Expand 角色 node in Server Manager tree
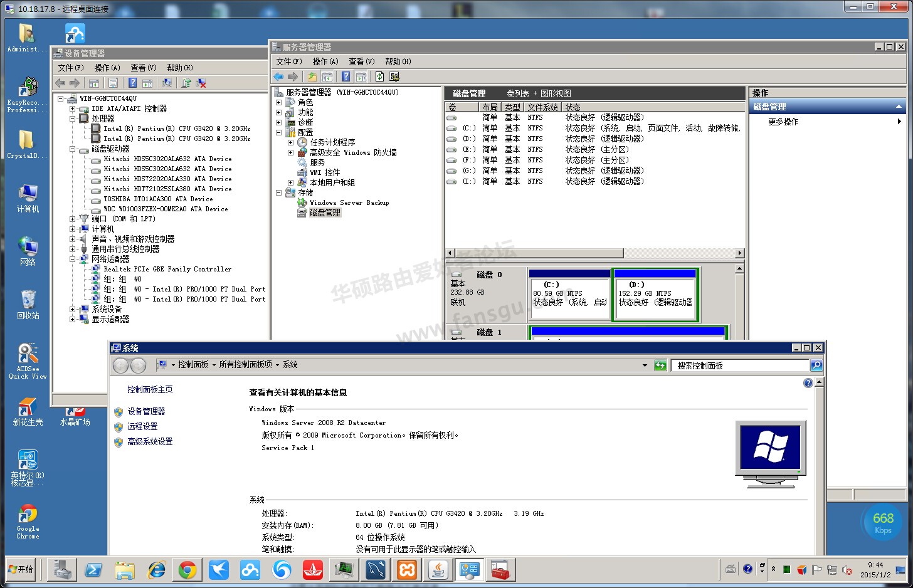The height and width of the screenshot is (588, 913). click(x=279, y=102)
